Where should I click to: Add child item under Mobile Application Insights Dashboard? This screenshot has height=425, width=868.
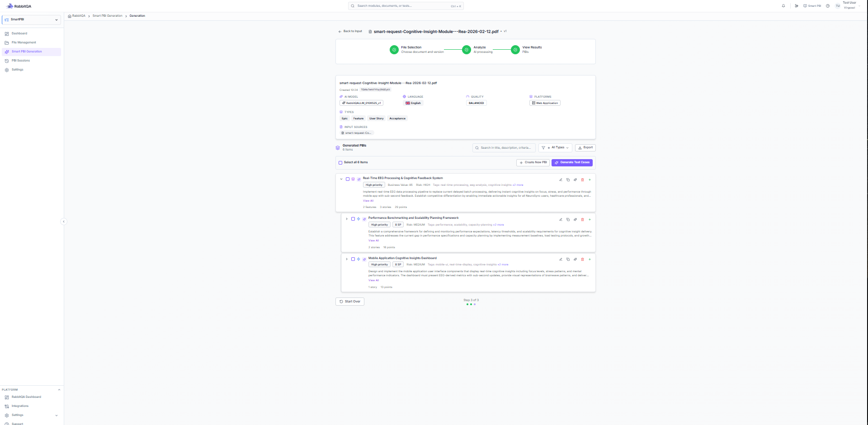[x=590, y=260]
